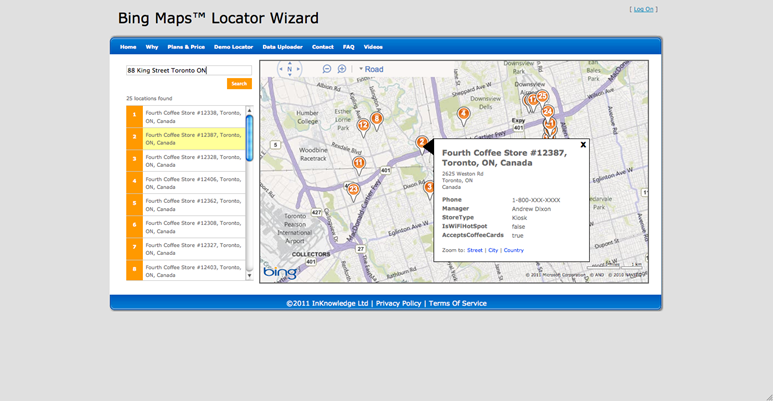The width and height of the screenshot is (773, 401).
Task: Click the compass north navigation control
Action: (289, 69)
